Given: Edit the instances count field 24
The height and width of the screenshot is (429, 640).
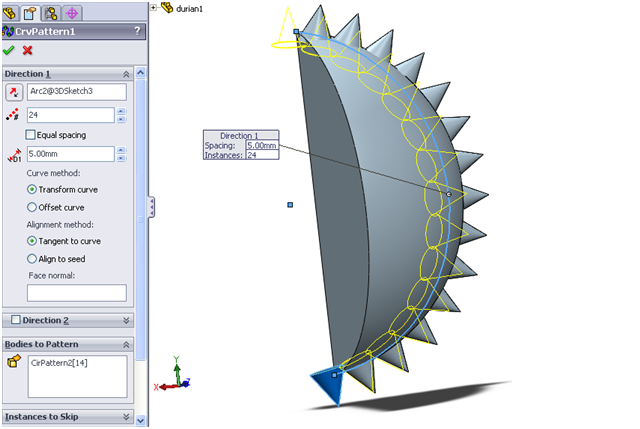Looking at the screenshot, I should pyautogui.click(x=71, y=115).
